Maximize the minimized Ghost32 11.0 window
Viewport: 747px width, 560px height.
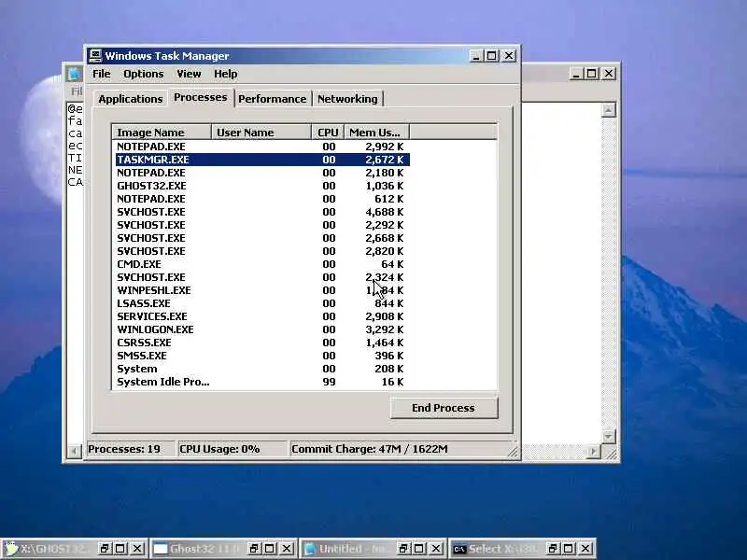pyautogui.click(x=270, y=549)
